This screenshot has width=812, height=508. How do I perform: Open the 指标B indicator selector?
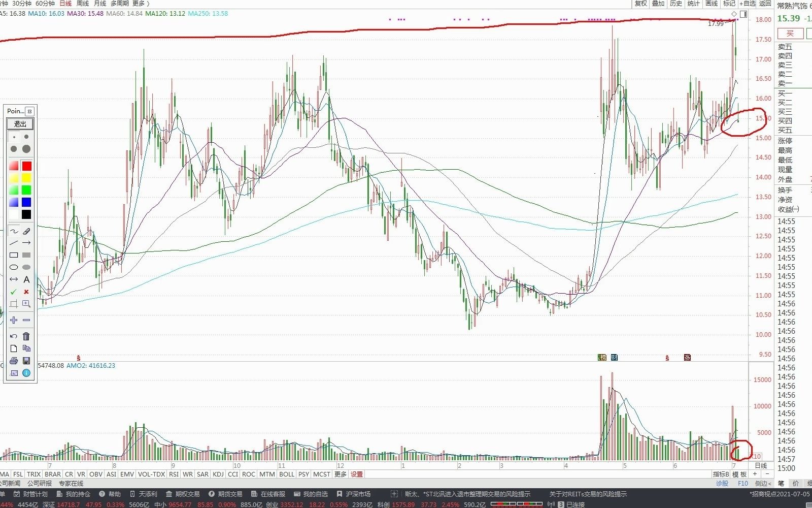[721, 474]
